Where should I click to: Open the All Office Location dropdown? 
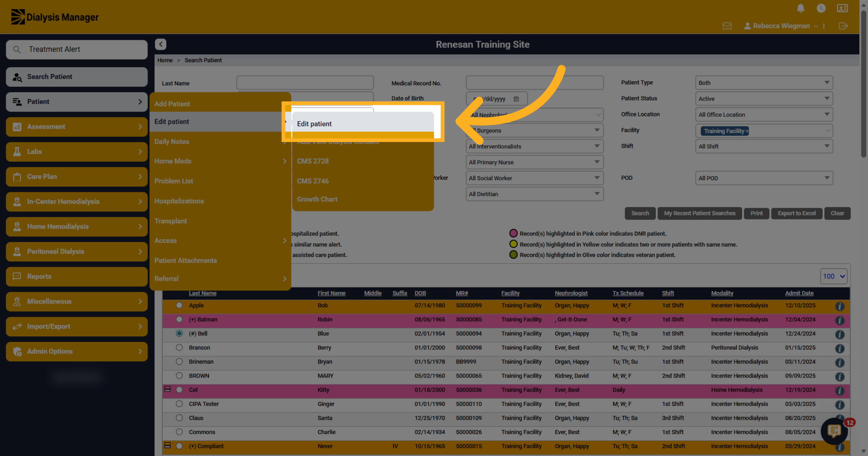coord(764,115)
